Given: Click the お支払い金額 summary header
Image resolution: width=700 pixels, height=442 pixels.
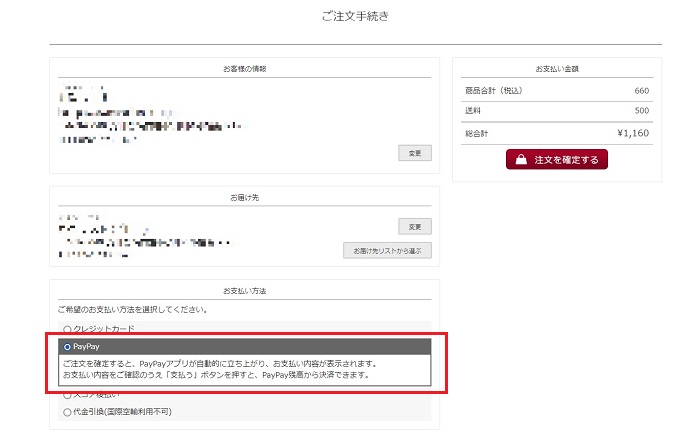Looking at the screenshot, I should [557, 69].
